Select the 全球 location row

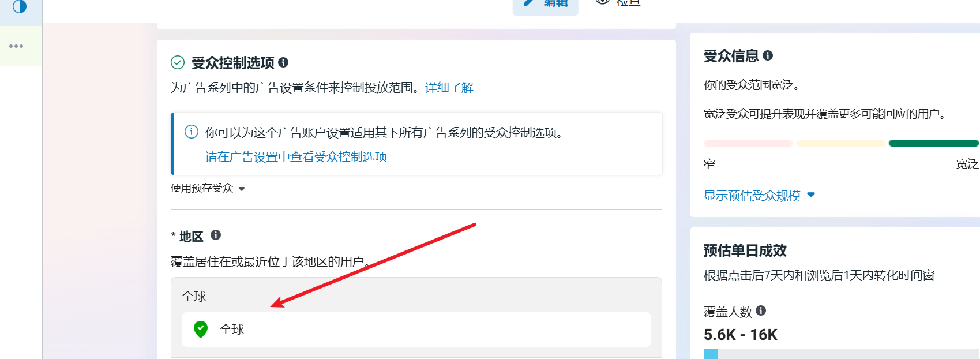click(x=416, y=330)
